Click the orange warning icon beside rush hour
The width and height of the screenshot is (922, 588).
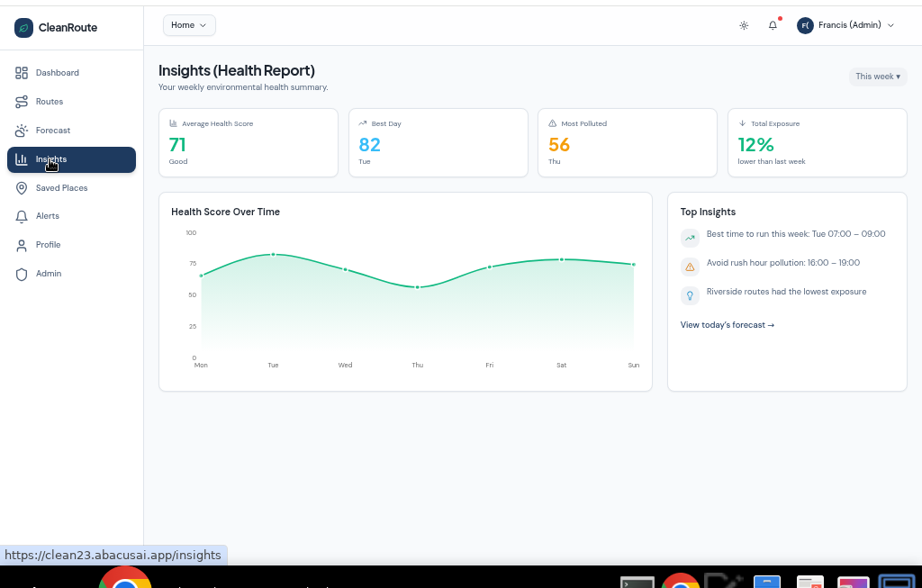point(690,267)
